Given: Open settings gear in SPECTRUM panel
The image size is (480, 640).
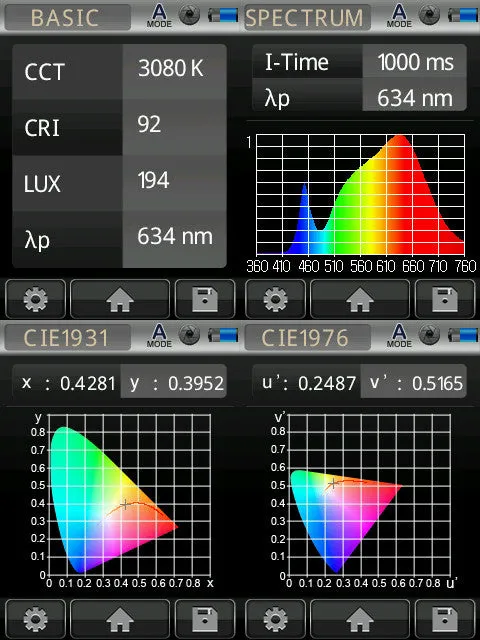Looking at the screenshot, I should (276, 299).
